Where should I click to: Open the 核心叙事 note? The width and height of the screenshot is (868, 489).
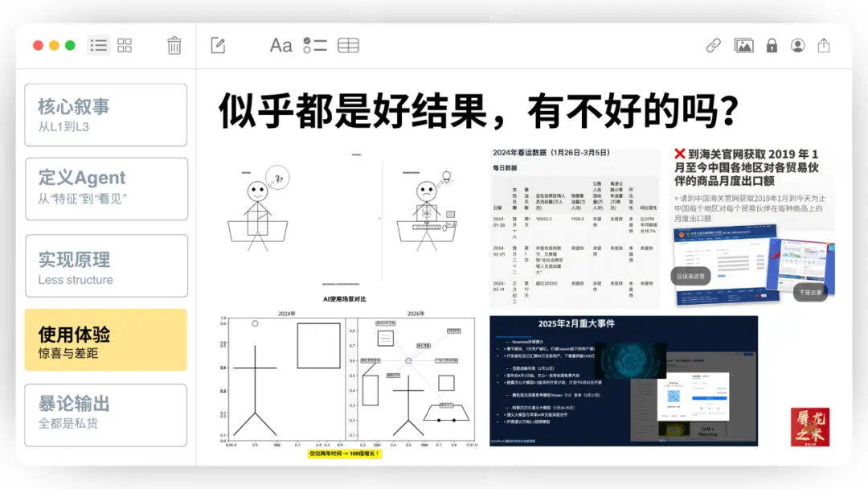coord(105,114)
